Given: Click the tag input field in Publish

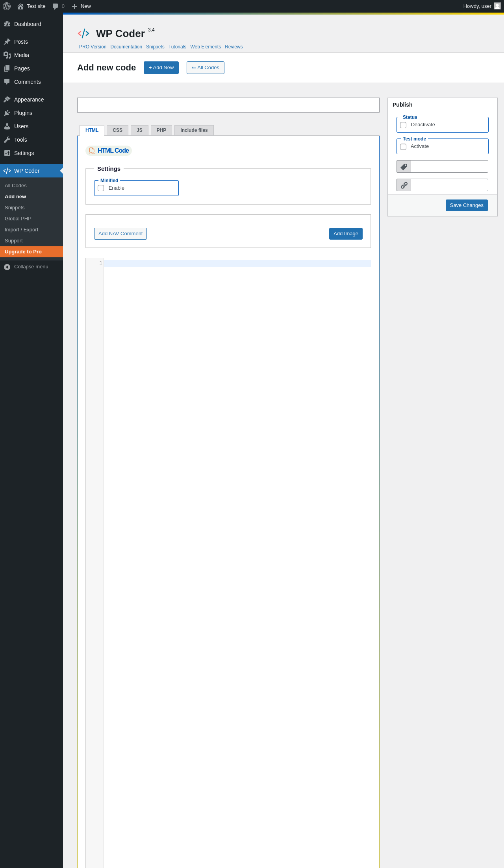Looking at the screenshot, I should 449,166.
